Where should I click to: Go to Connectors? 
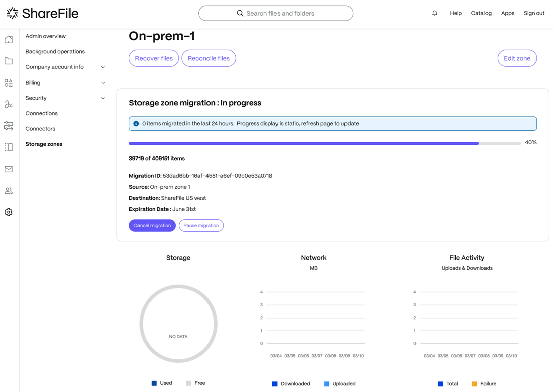(40, 129)
